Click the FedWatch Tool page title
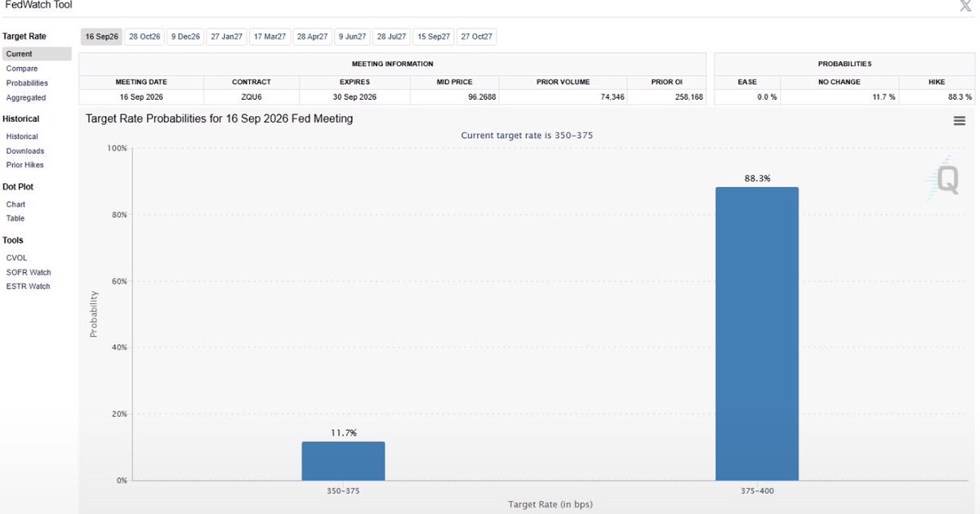Viewport: 980px width, 514px height. click(38, 5)
